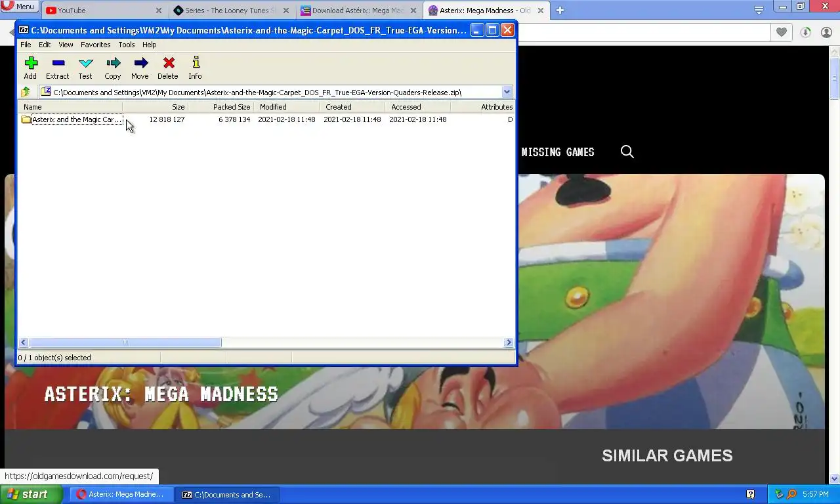Click the packed size 6 378 134
Viewport: 840px width, 504px height.
[234, 119]
